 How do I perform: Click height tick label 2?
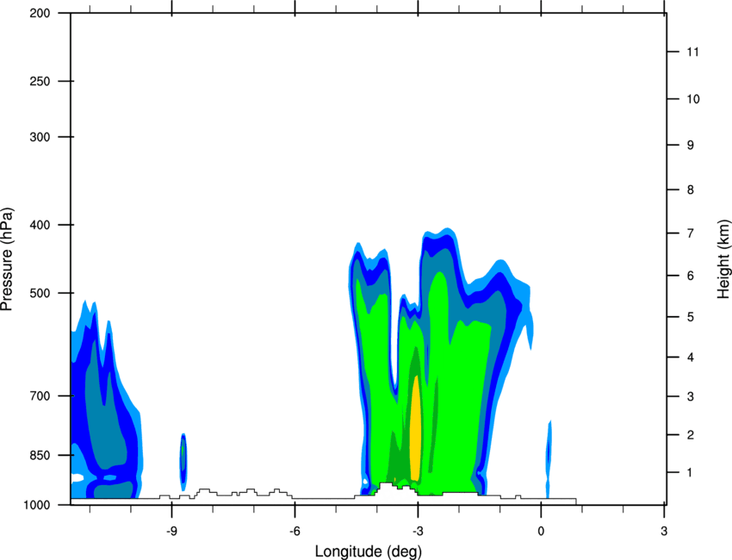(x=690, y=435)
